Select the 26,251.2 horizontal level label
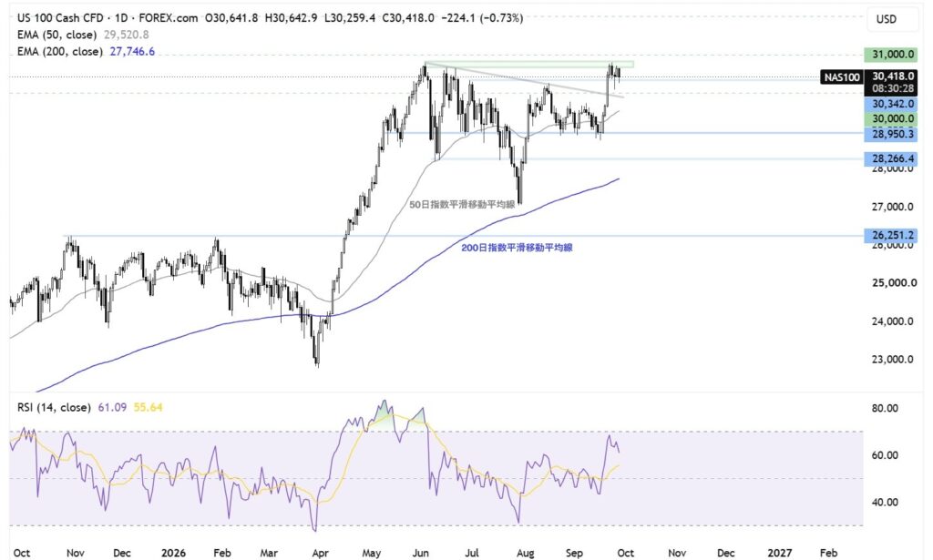933x560 pixels. coord(891,236)
